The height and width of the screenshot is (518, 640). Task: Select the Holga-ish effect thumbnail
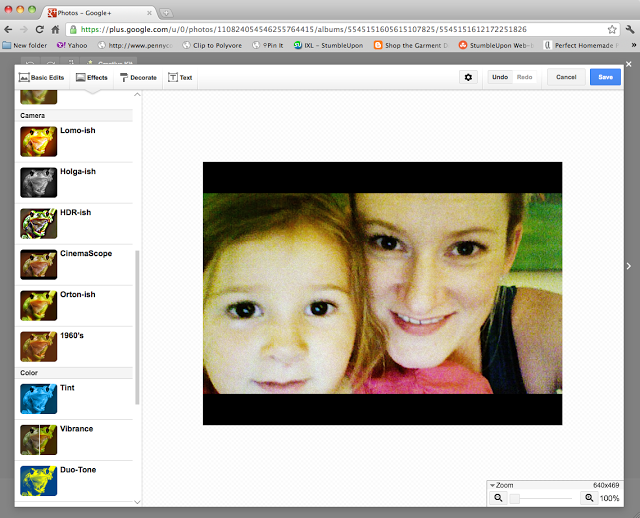point(39,182)
